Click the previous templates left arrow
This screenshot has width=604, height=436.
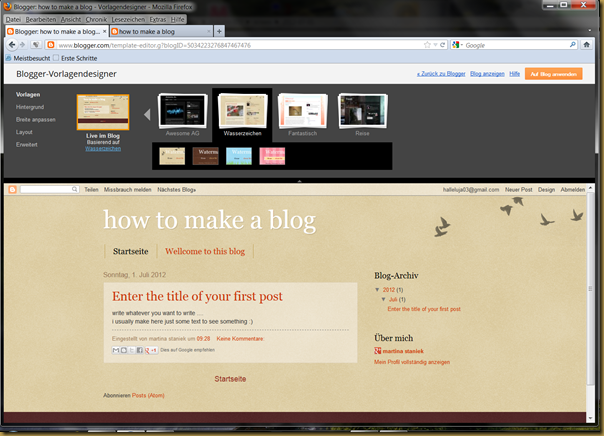(x=147, y=114)
